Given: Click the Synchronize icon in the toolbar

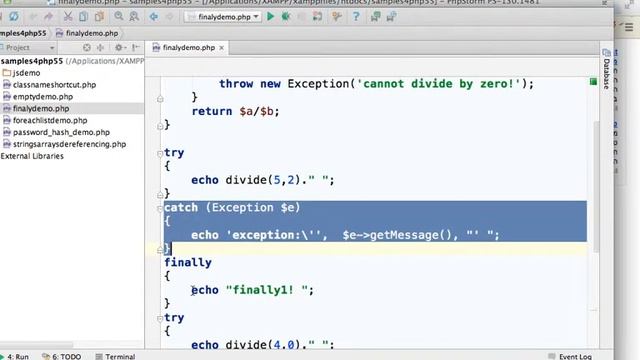Looking at the screenshot, I should (14, 17).
